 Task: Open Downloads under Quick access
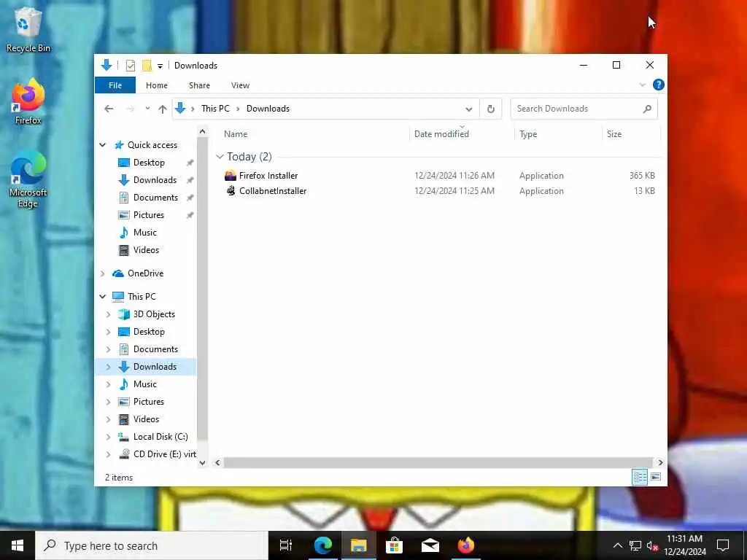(x=155, y=180)
